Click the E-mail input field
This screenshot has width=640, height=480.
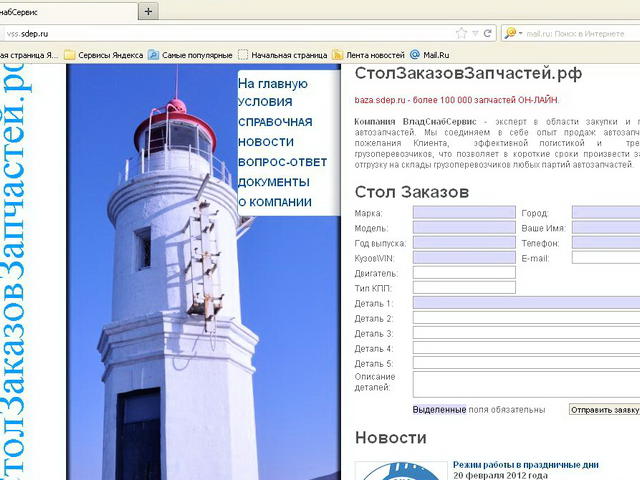606,258
